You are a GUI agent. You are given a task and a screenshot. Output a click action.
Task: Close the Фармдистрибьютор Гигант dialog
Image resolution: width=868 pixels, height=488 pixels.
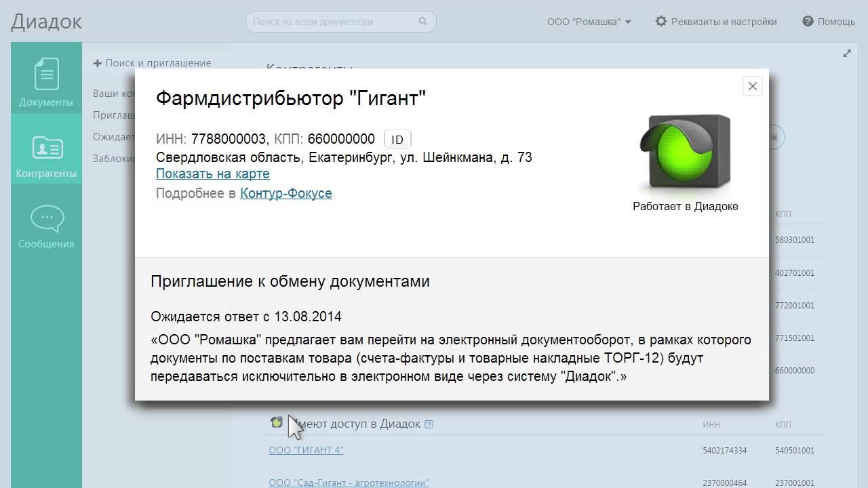click(753, 86)
